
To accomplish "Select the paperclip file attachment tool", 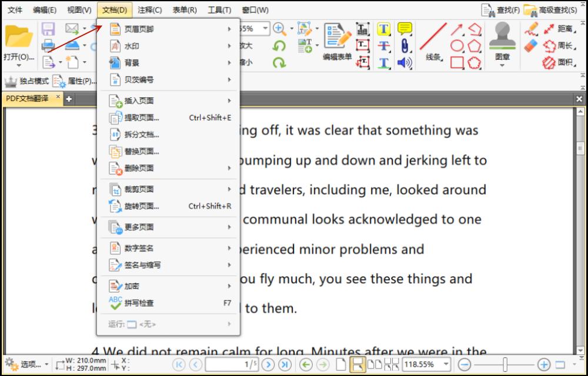I will coord(405,46).
